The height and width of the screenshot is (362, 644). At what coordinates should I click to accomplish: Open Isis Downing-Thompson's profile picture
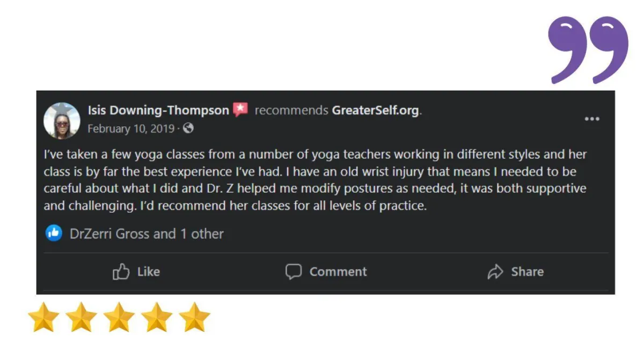(61, 120)
